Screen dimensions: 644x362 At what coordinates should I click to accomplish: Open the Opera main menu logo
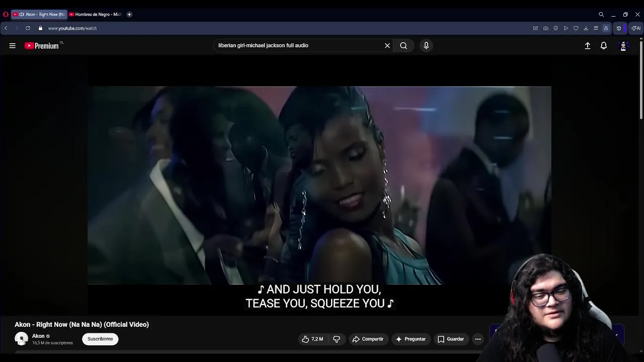pyautogui.click(x=6, y=15)
